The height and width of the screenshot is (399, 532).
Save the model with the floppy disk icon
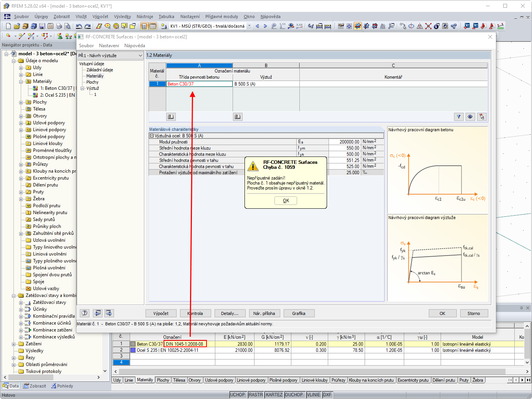coord(42,26)
